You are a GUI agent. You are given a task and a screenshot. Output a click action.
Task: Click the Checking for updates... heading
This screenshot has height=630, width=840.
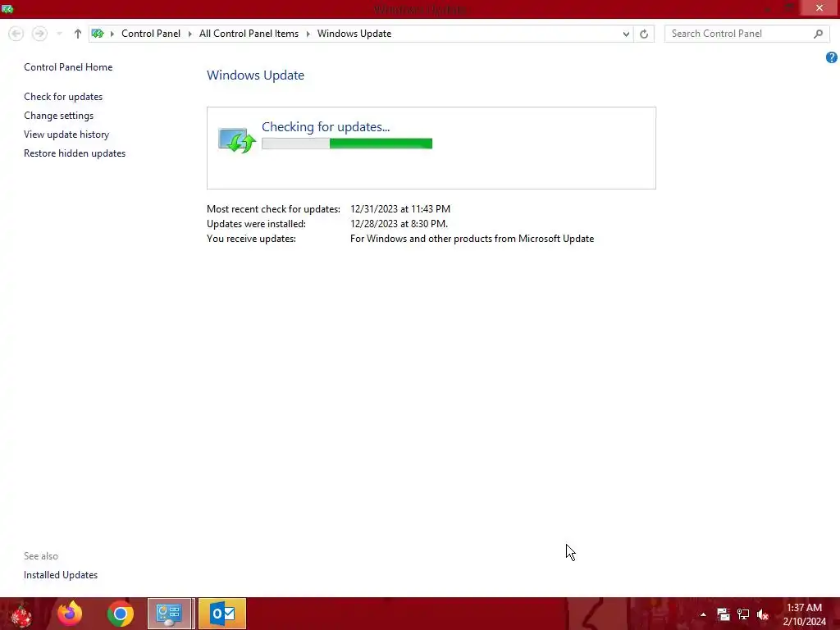pyautogui.click(x=326, y=127)
